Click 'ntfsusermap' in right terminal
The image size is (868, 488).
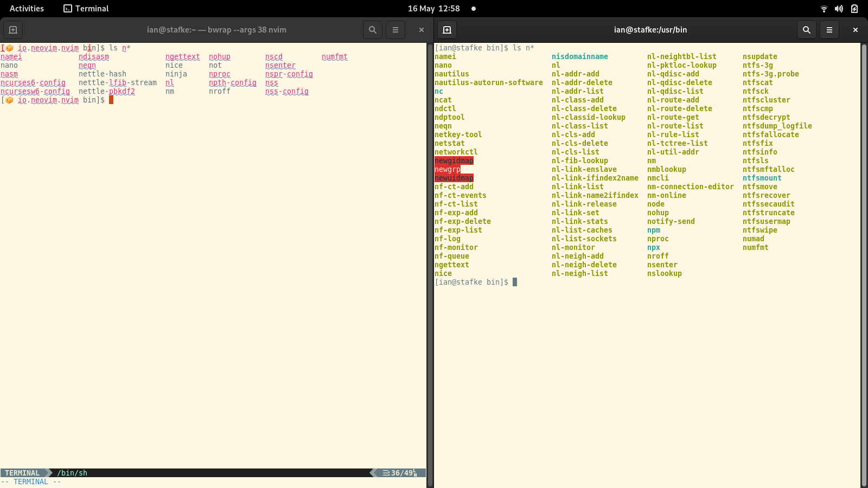[x=767, y=221]
